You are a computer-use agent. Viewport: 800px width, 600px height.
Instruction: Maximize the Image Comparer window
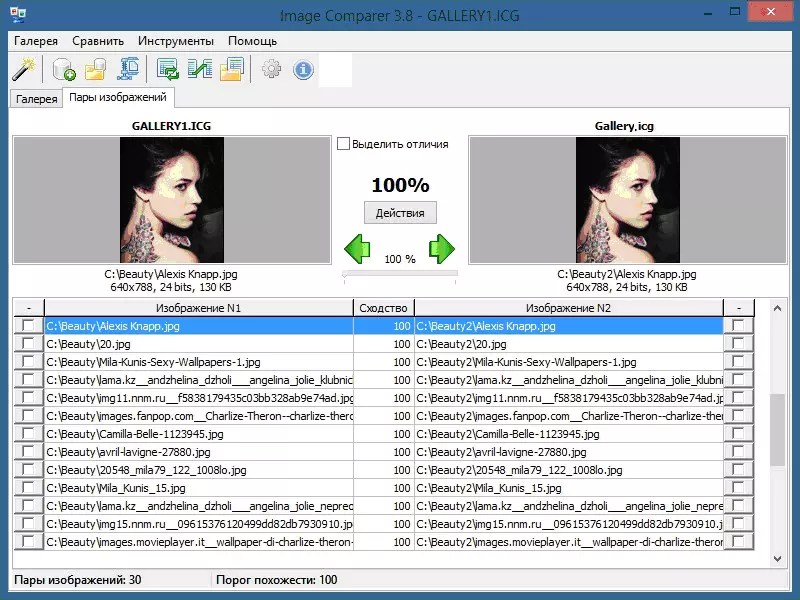point(735,12)
